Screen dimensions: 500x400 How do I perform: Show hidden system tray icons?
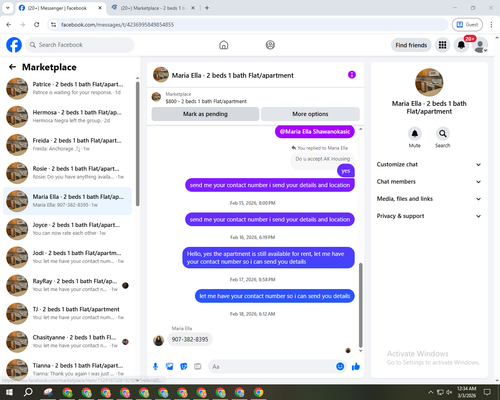(x=431, y=392)
